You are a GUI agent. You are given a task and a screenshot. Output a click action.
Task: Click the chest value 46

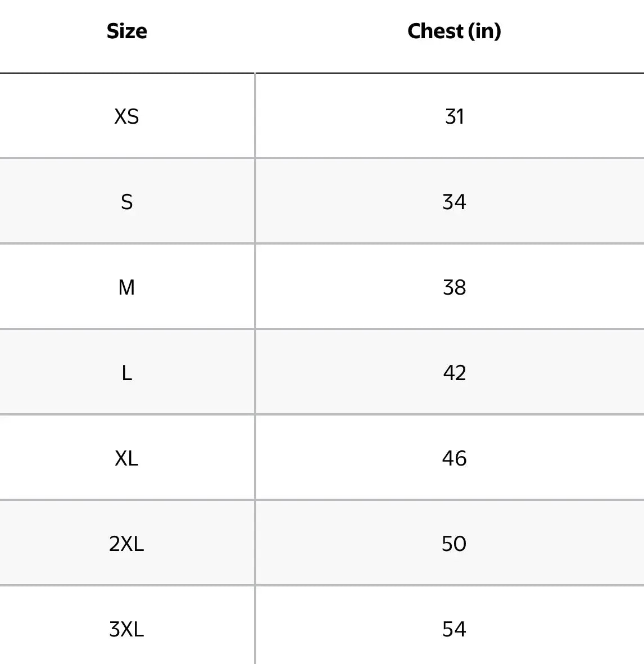point(454,458)
